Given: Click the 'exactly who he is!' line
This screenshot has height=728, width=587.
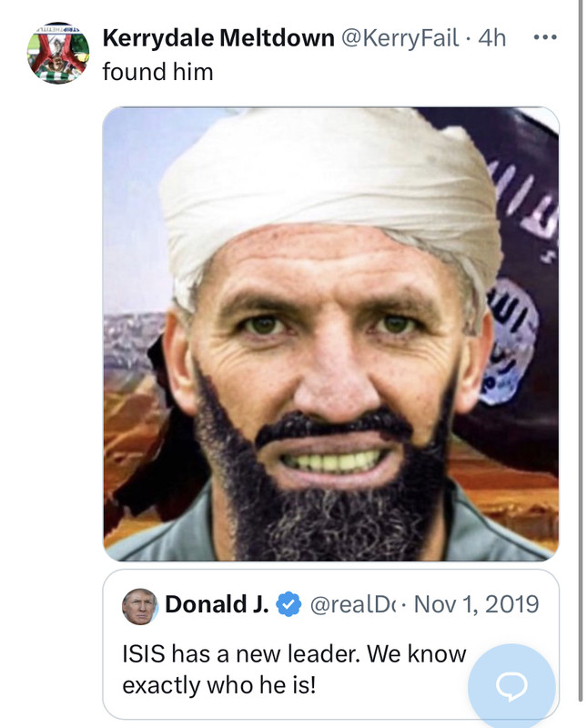Looking at the screenshot, I should [218, 685].
